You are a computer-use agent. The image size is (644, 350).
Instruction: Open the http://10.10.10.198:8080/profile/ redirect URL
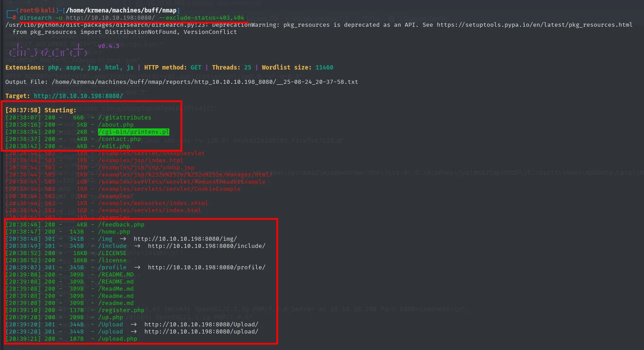click(x=206, y=268)
